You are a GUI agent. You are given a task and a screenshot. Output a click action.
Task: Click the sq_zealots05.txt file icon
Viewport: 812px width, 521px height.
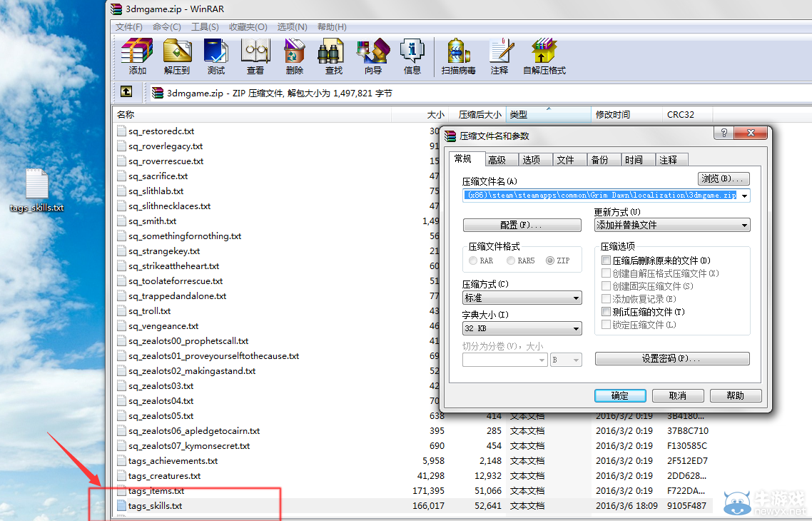122,416
